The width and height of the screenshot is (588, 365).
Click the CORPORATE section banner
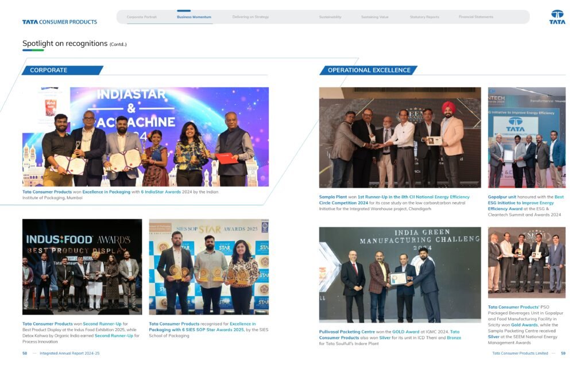(x=62, y=70)
